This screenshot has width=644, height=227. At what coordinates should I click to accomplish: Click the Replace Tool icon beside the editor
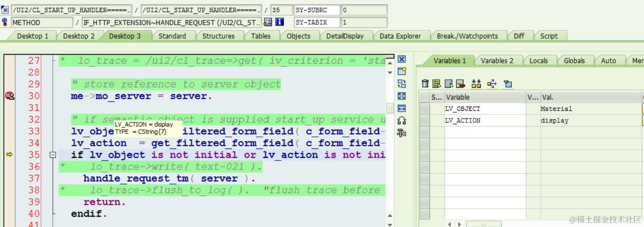pos(402,83)
